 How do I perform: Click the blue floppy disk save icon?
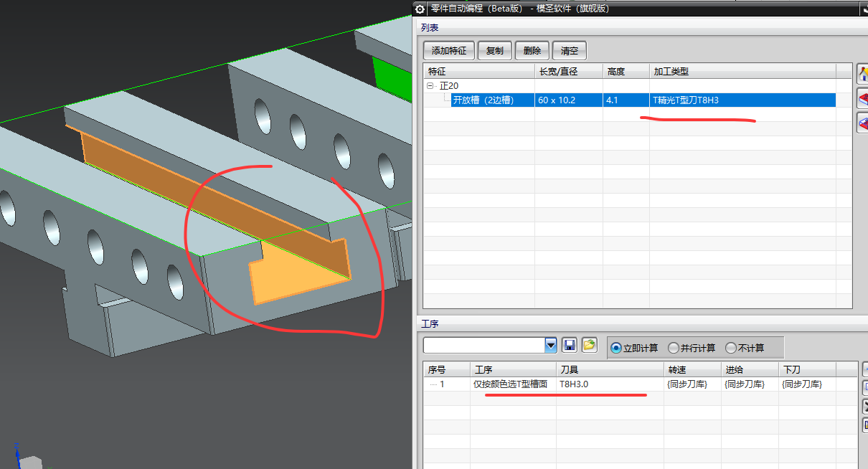pos(570,346)
